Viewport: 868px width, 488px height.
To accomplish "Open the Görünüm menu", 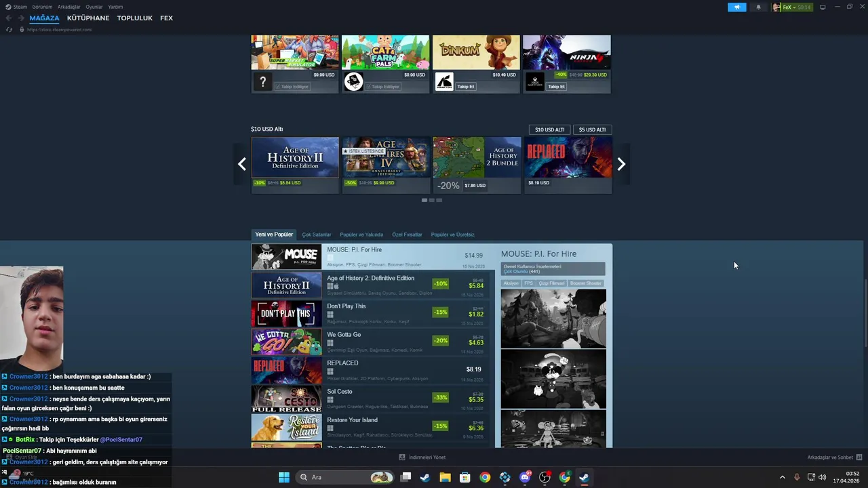I will click(42, 7).
